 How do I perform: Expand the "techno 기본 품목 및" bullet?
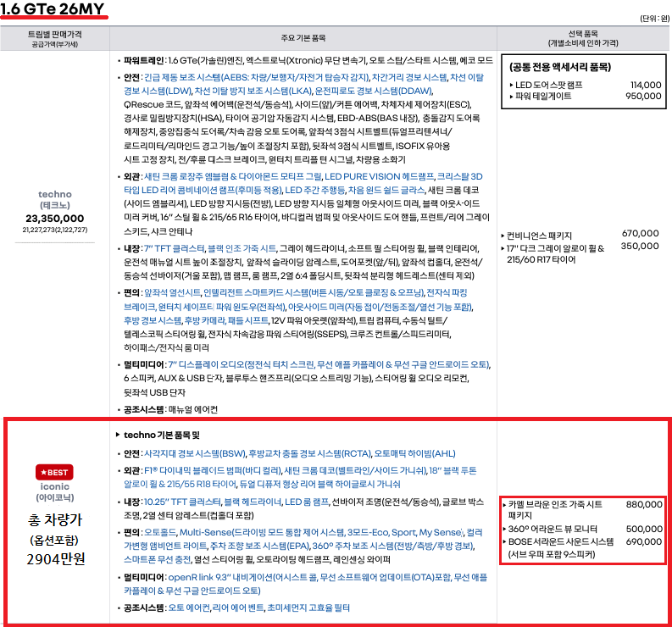tap(161, 434)
